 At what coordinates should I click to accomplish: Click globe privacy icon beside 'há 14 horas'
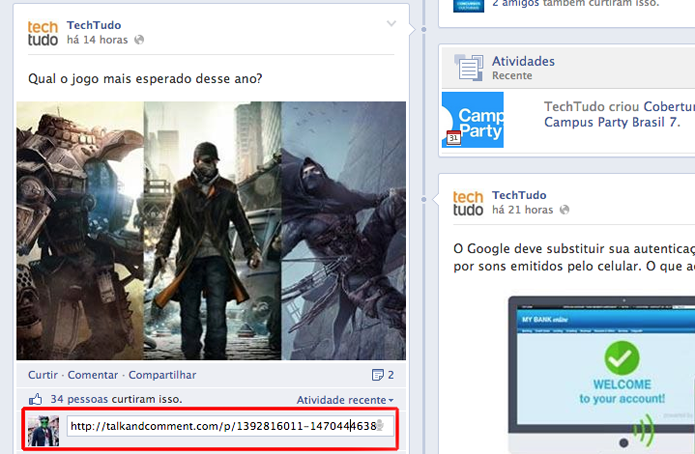click(139, 40)
